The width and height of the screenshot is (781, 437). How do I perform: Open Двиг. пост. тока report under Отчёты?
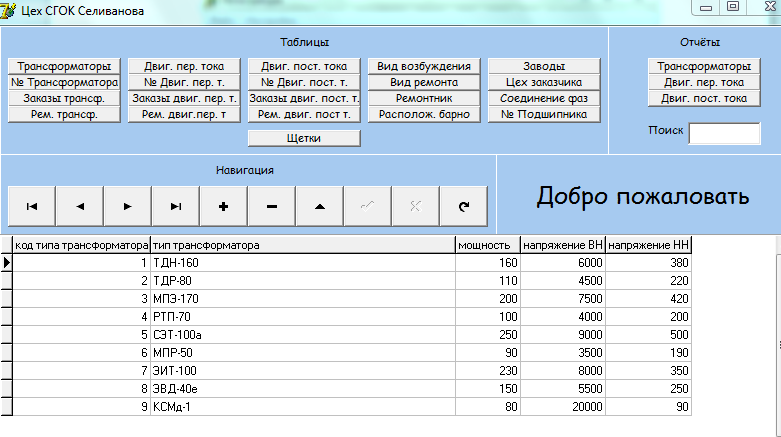tap(704, 98)
